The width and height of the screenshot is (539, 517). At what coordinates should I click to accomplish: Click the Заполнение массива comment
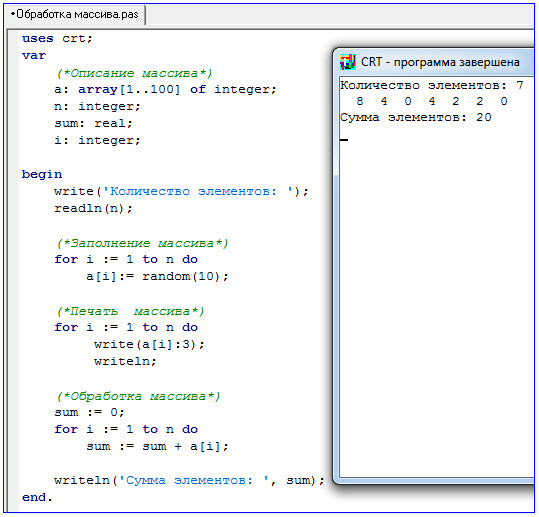[142, 243]
